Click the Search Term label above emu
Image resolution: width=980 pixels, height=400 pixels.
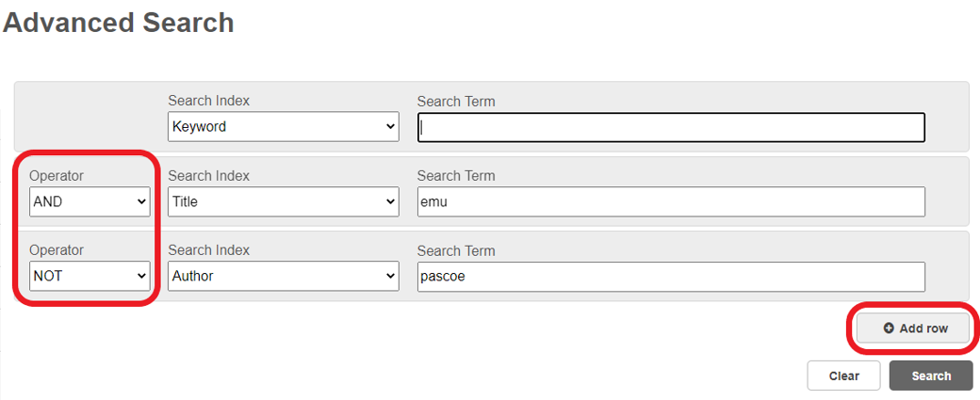pos(456,176)
